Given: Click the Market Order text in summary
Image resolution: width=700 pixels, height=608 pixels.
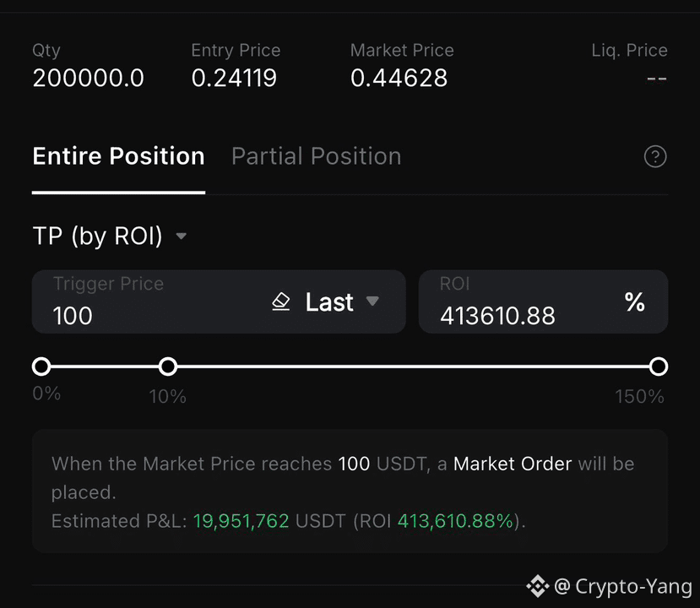Looking at the screenshot, I should 513,464.
